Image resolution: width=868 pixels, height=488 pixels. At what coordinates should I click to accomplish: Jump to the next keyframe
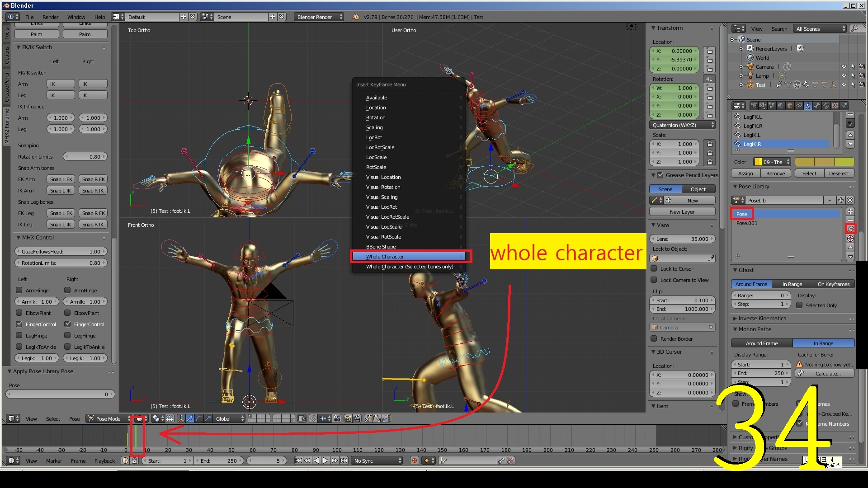pos(335,461)
